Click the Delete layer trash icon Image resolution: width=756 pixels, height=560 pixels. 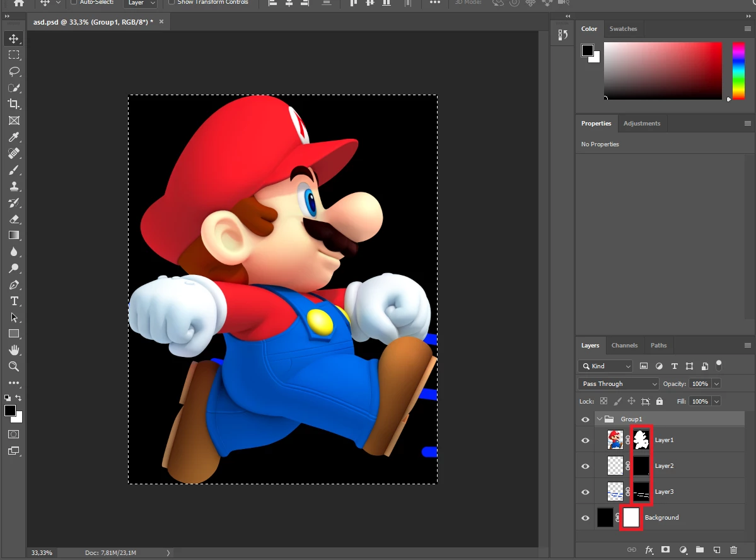[733, 550]
